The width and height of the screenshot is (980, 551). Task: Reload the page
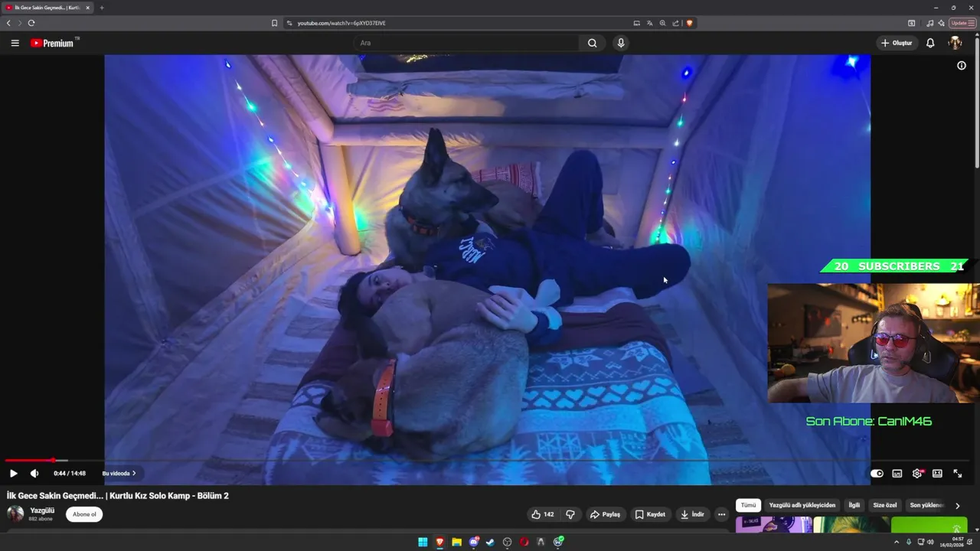31,23
